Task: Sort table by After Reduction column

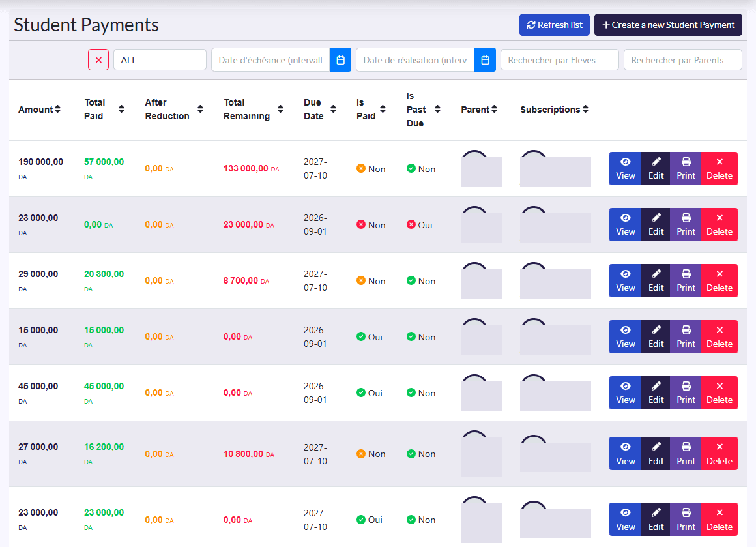Action: click(174, 110)
